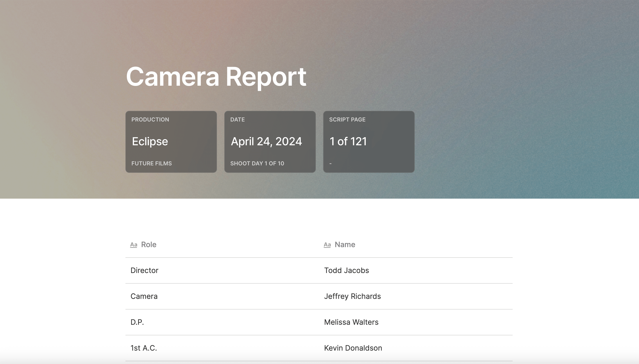Click the PRODUCTION heading label
Image resolution: width=639 pixels, height=364 pixels.
(150, 119)
